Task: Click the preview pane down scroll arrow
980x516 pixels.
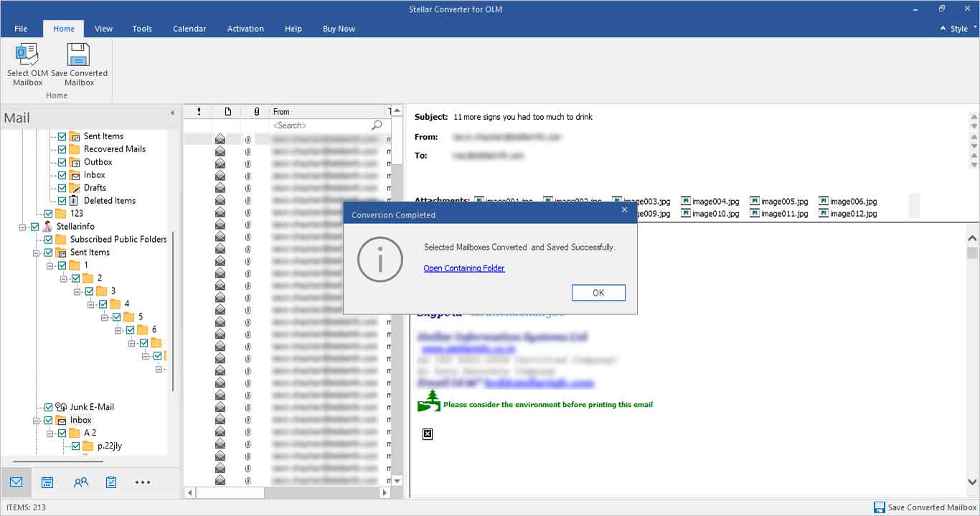Action: (x=972, y=483)
